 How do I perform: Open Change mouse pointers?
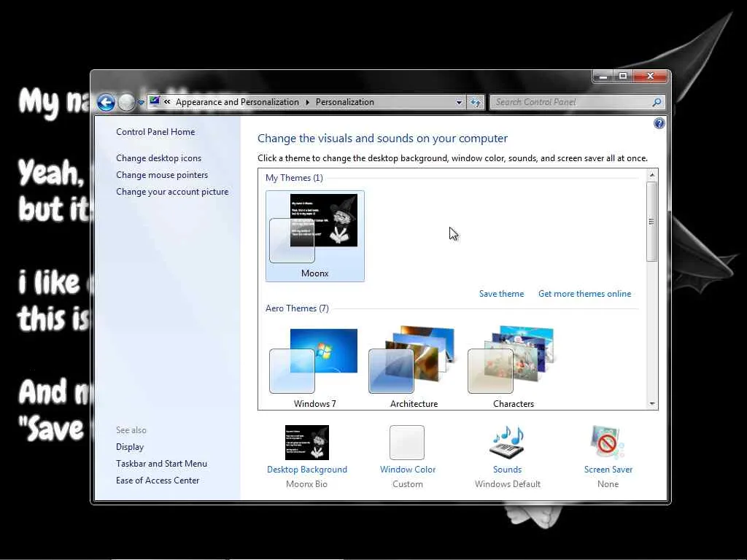pyautogui.click(x=162, y=175)
